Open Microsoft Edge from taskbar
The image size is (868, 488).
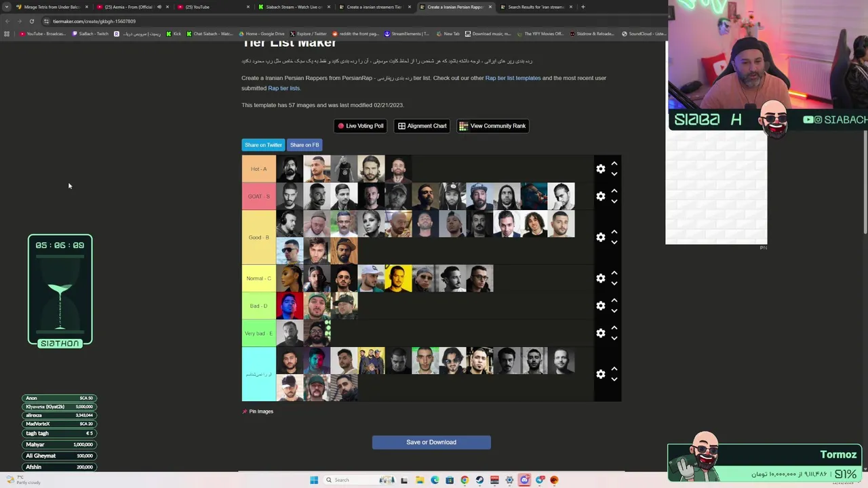(435, 480)
